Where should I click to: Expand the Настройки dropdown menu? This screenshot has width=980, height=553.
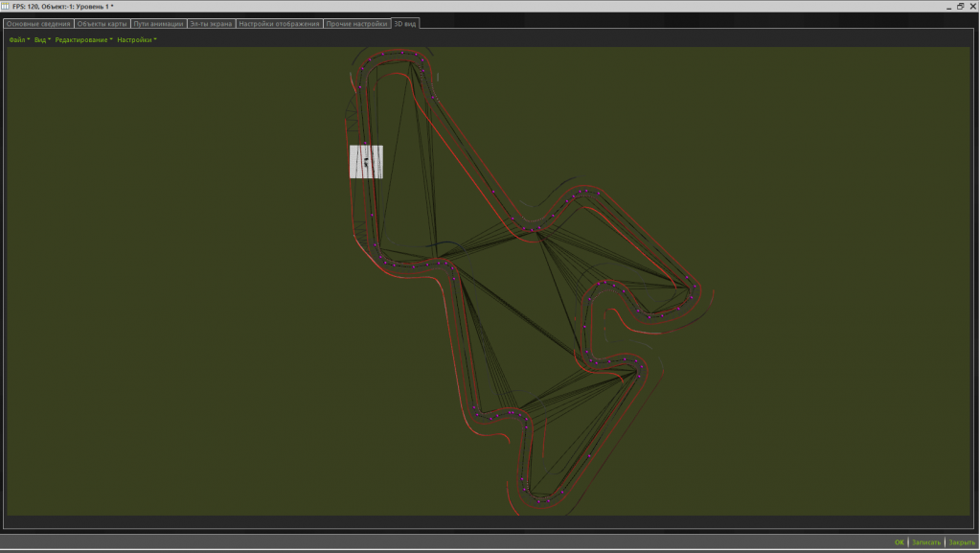[x=136, y=40]
